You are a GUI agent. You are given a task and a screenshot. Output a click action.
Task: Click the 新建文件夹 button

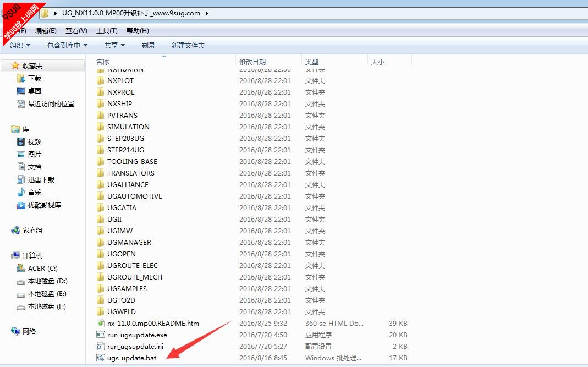tap(188, 46)
